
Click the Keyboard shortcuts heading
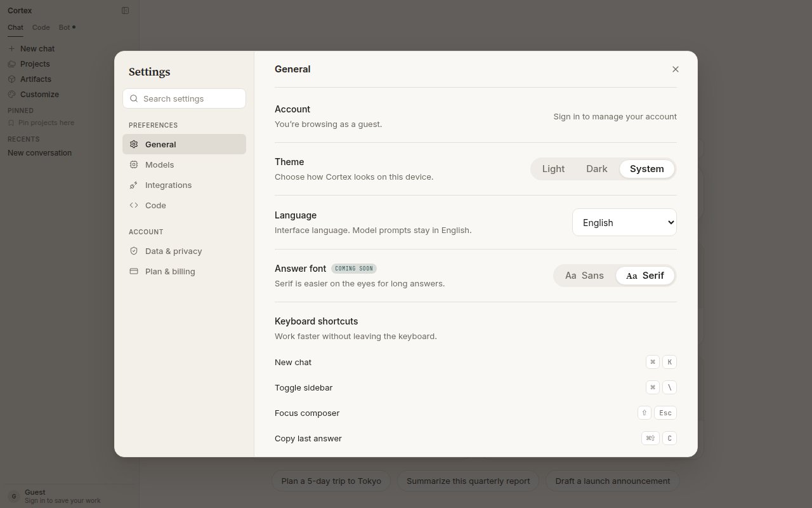pos(316,321)
